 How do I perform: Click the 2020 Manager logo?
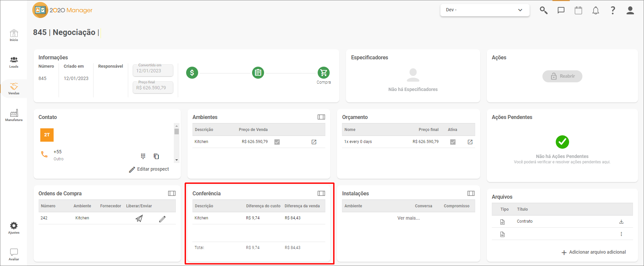(62, 10)
